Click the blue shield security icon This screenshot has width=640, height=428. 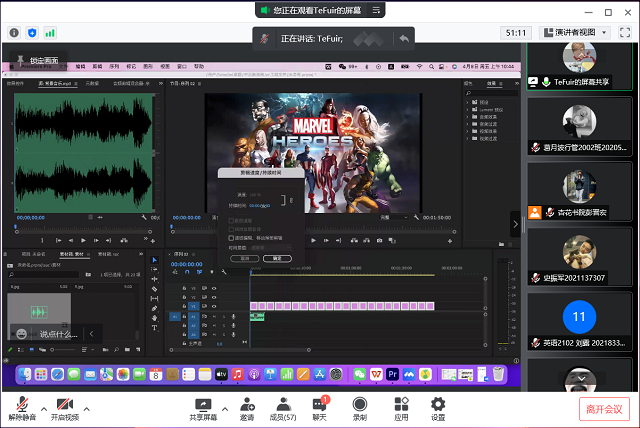[x=32, y=33]
